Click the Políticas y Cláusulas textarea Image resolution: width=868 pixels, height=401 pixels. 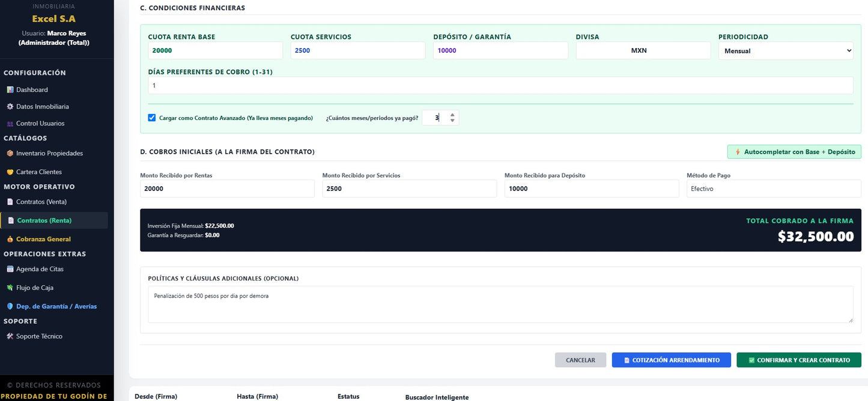(x=500, y=304)
